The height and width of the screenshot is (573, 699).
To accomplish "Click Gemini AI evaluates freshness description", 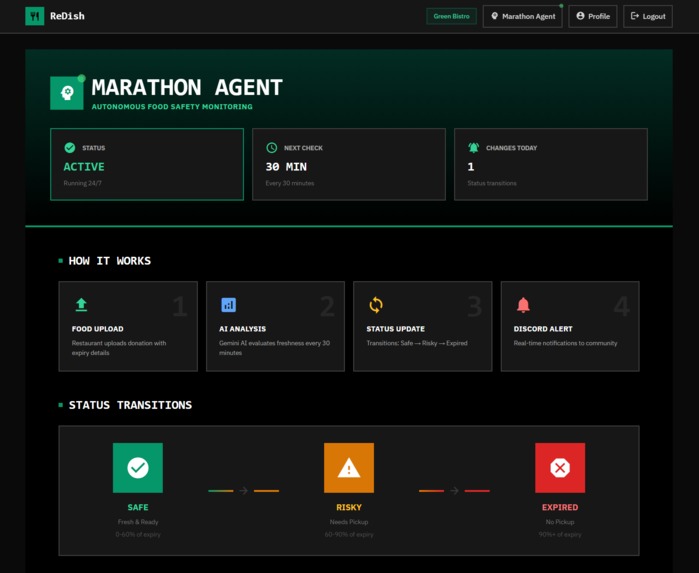I will (274, 348).
